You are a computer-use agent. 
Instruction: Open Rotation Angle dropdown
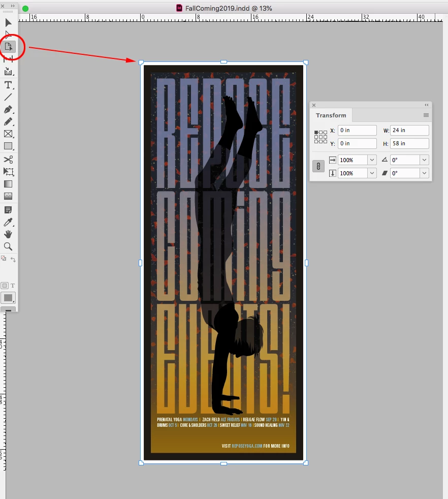(x=425, y=160)
